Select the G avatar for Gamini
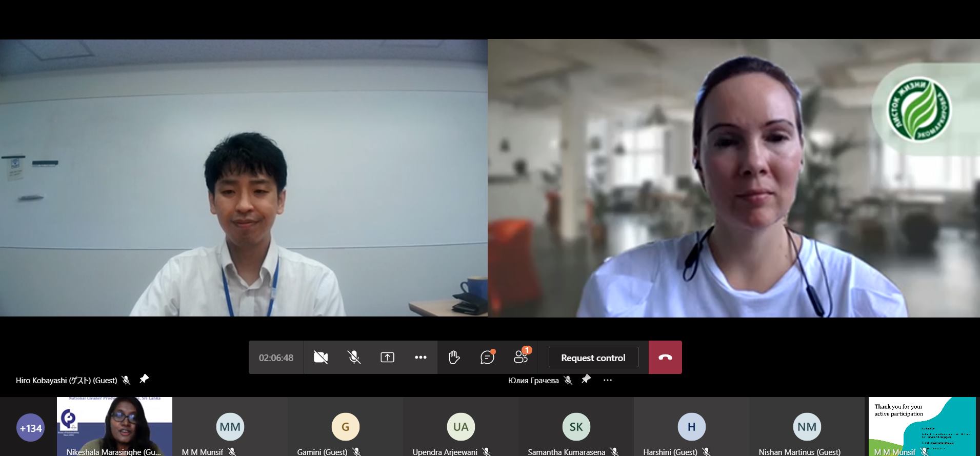 pos(345,427)
